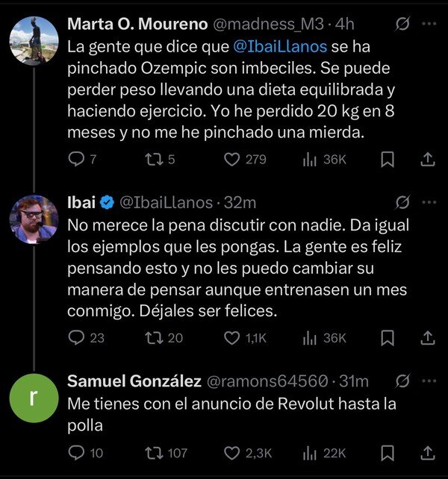The image size is (448, 479).
Task: Like Ibai's tweet
Action: point(232,338)
